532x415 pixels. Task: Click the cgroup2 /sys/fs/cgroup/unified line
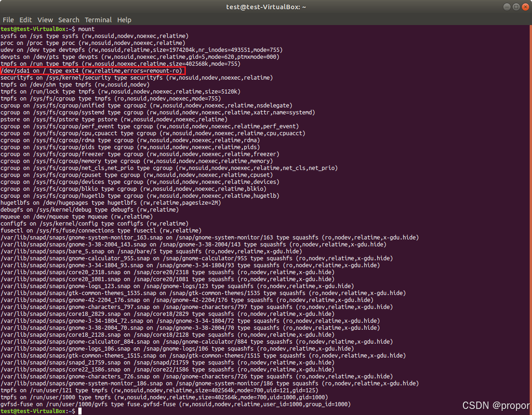[146, 106]
